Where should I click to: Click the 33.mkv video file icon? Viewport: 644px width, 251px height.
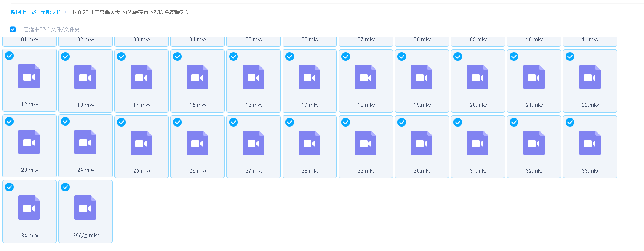point(590,143)
